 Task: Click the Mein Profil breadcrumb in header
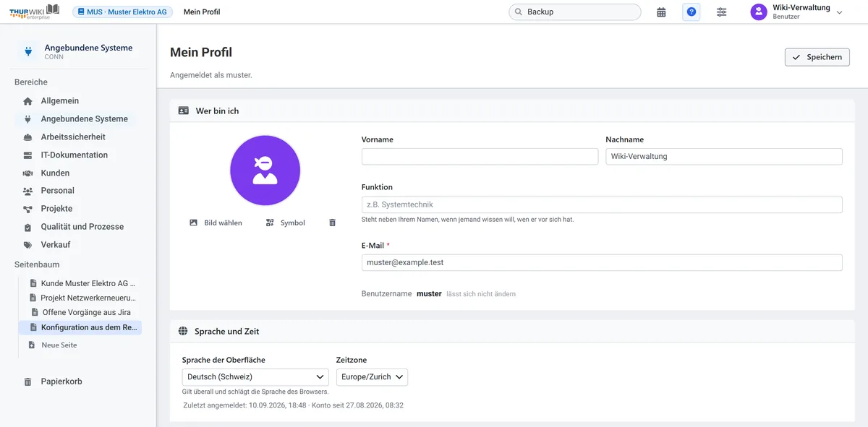click(202, 12)
